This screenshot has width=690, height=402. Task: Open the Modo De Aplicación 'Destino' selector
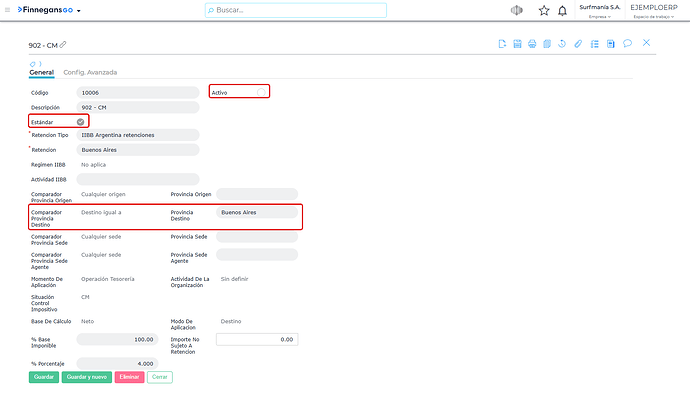pos(231,322)
